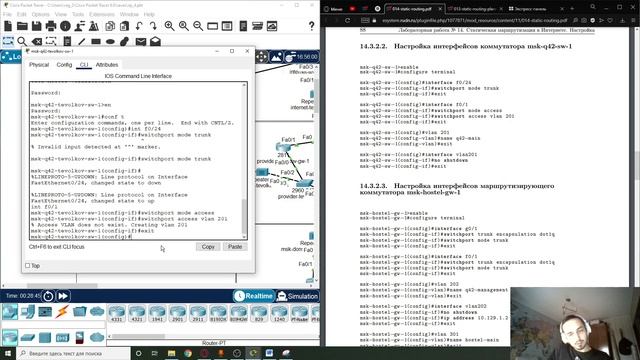Open a new browser tab with plus
Image resolution: width=640 pixels, height=360 pixels.
(572, 8)
